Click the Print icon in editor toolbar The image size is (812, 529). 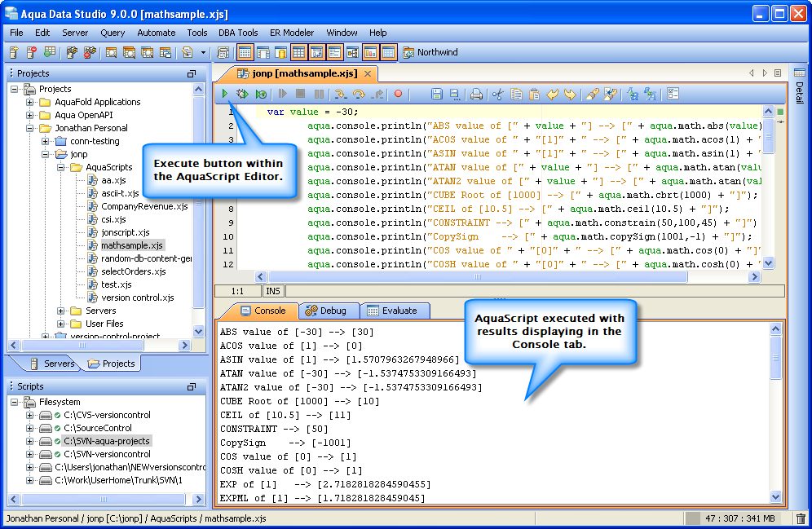coord(476,95)
